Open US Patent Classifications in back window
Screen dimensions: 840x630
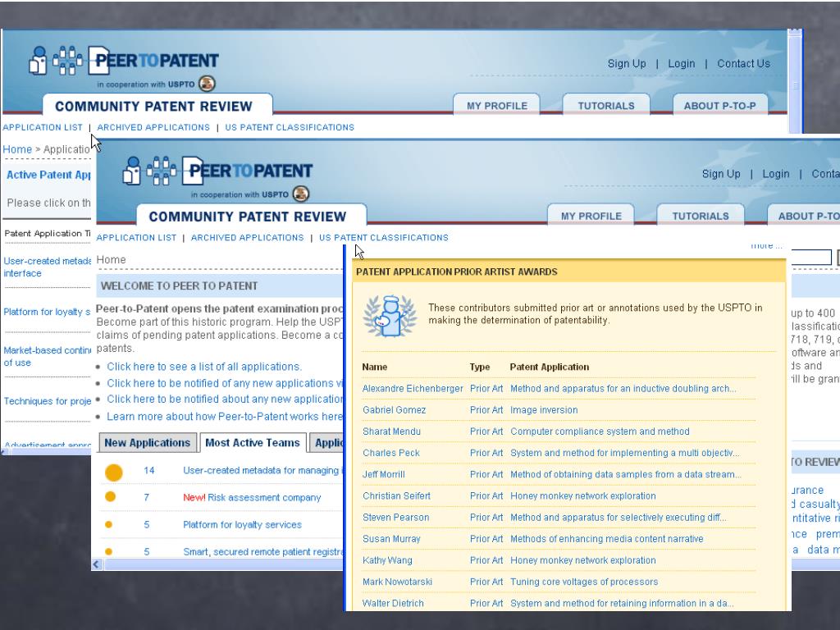coord(290,127)
